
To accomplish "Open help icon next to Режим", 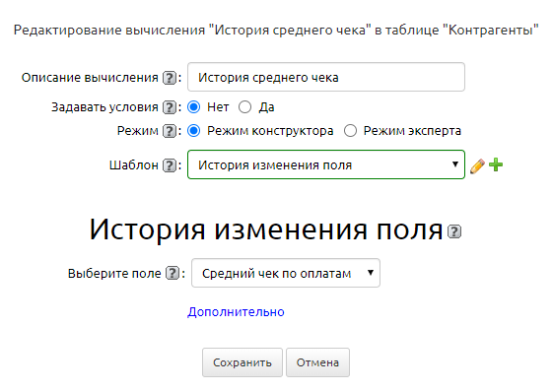I will click(170, 131).
